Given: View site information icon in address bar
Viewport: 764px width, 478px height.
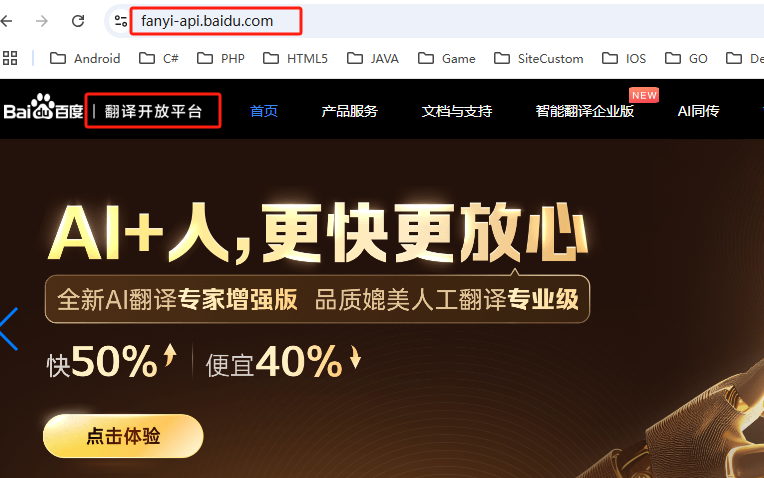Looking at the screenshot, I should tap(120, 21).
